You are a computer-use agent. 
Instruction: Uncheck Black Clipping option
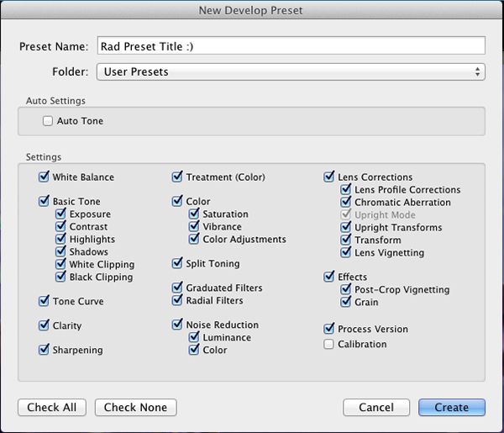click(60, 277)
